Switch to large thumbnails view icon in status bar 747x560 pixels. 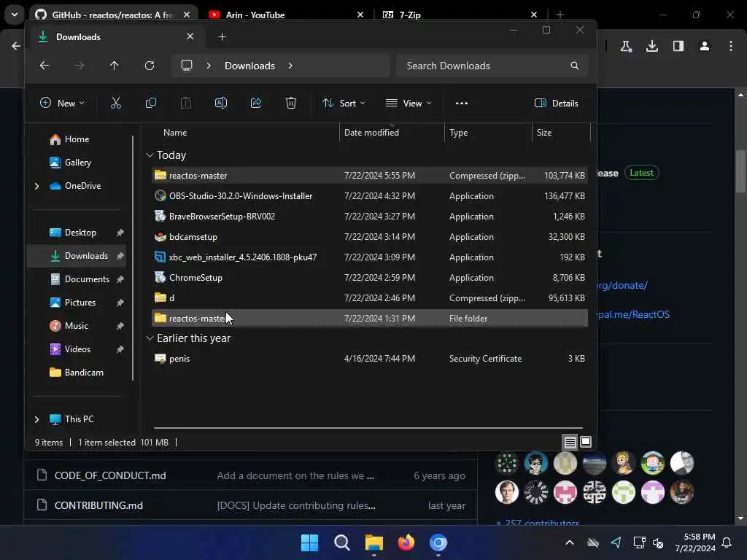click(x=586, y=443)
